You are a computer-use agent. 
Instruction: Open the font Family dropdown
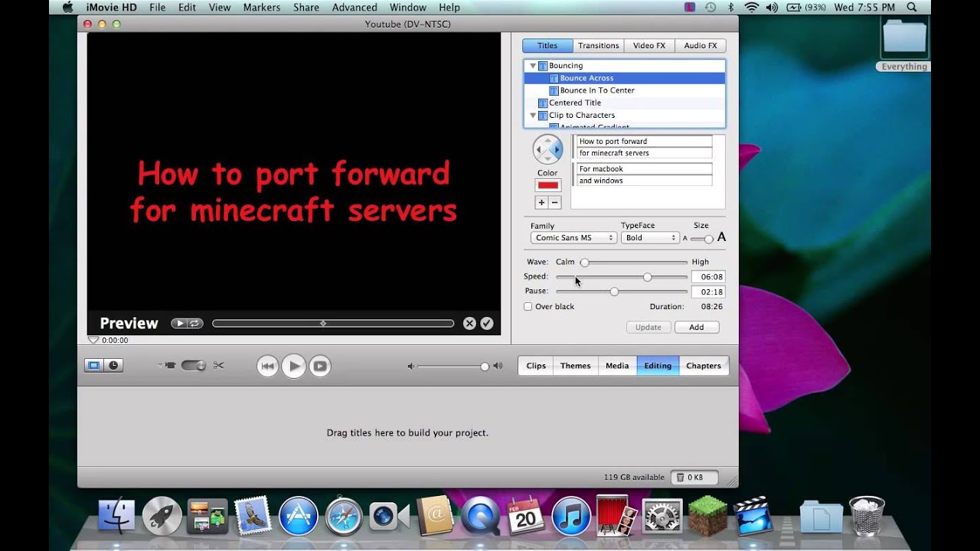[x=573, y=238]
